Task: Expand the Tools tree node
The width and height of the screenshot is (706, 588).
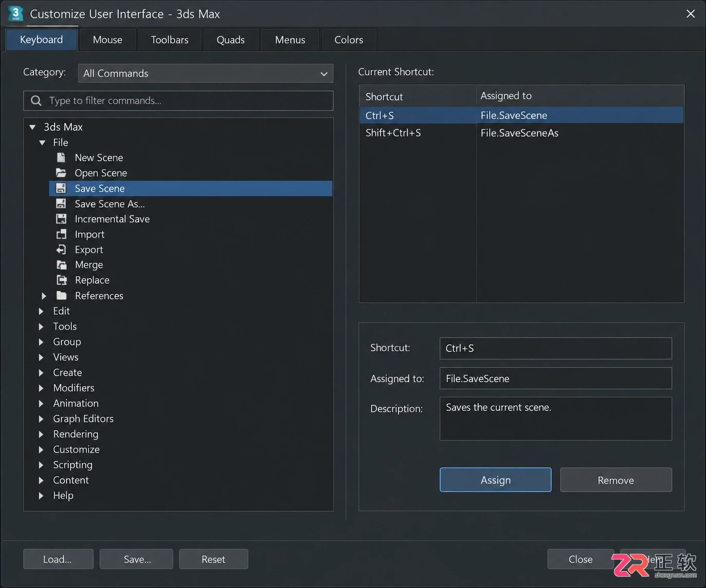Action: click(41, 327)
